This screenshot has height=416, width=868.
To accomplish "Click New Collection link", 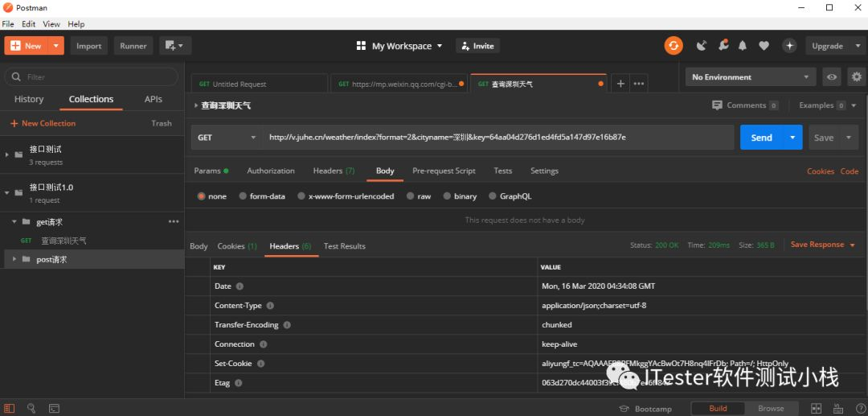I will pos(43,123).
